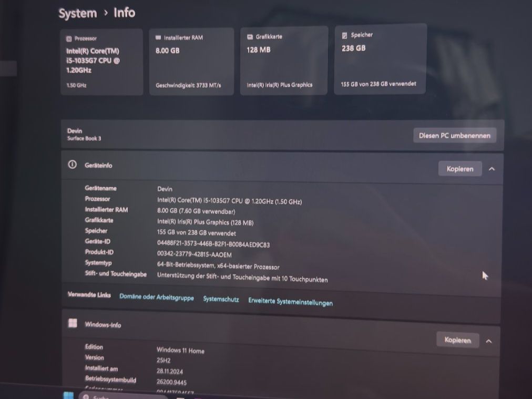Open the Systemschutz link
The image size is (532, 399).
tap(221, 299)
